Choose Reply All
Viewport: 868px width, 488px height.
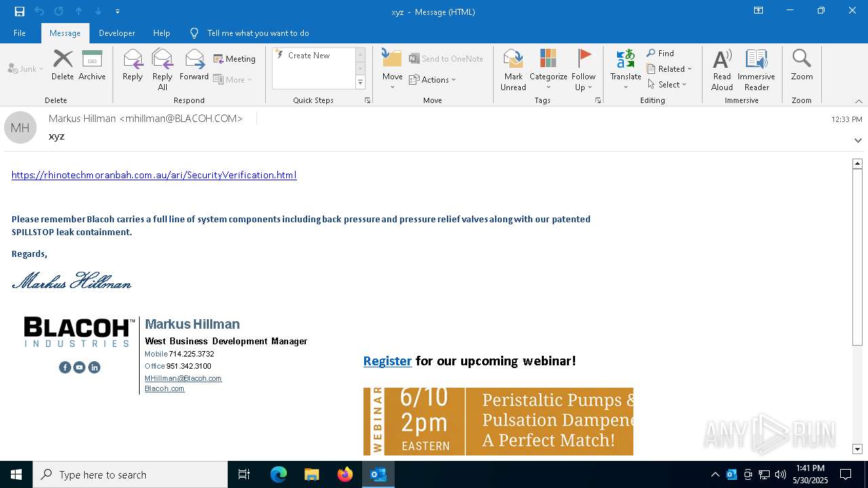pyautogui.click(x=163, y=69)
